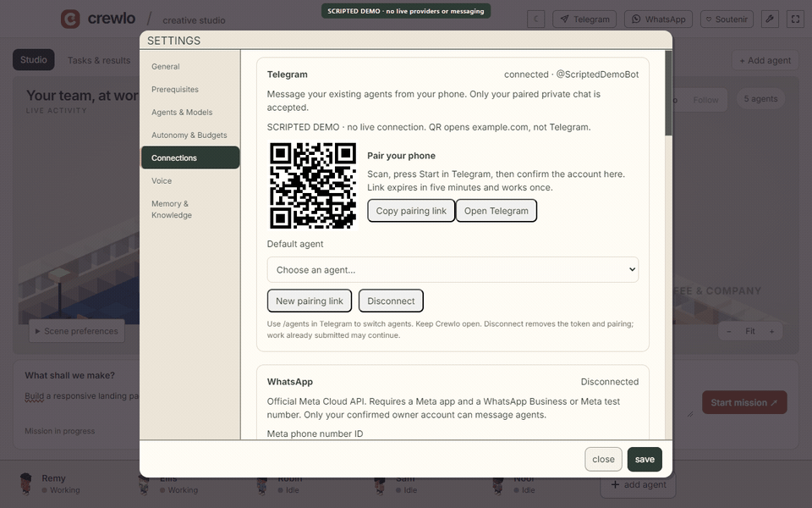The height and width of the screenshot is (508, 812).
Task: Click the 5 agents badge
Action: pyautogui.click(x=760, y=98)
